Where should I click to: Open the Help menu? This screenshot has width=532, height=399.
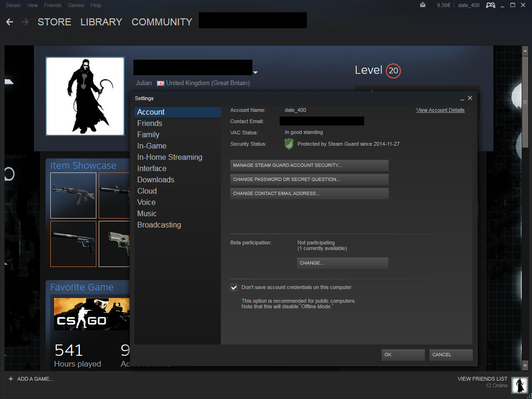coord(96,5)
